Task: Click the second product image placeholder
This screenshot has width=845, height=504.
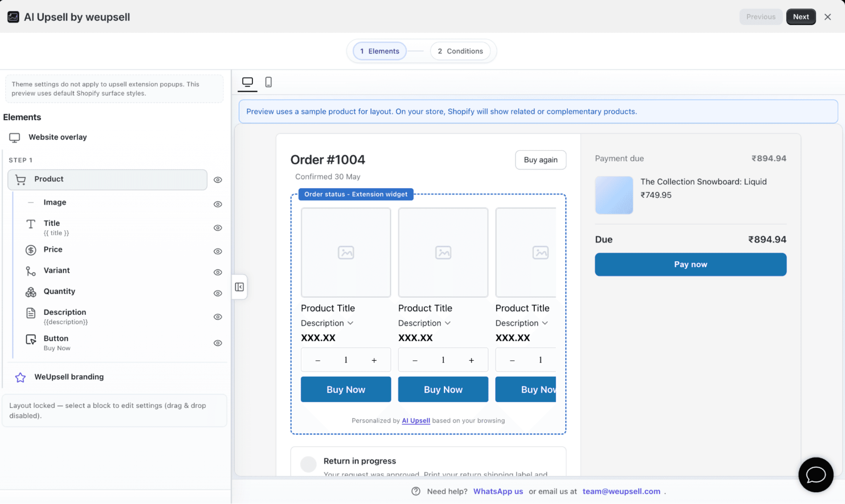Action: coord(443,252)
